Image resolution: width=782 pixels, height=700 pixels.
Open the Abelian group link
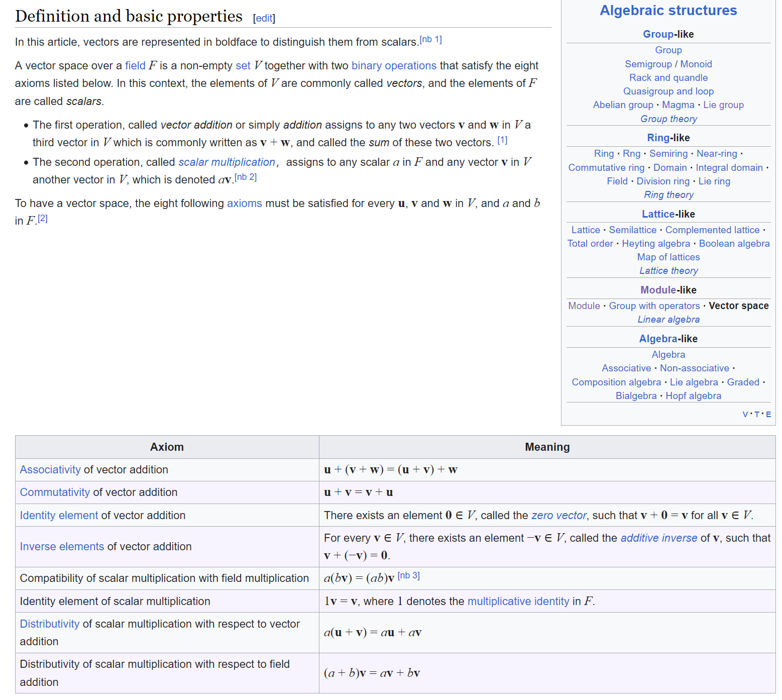coord(623,105)
